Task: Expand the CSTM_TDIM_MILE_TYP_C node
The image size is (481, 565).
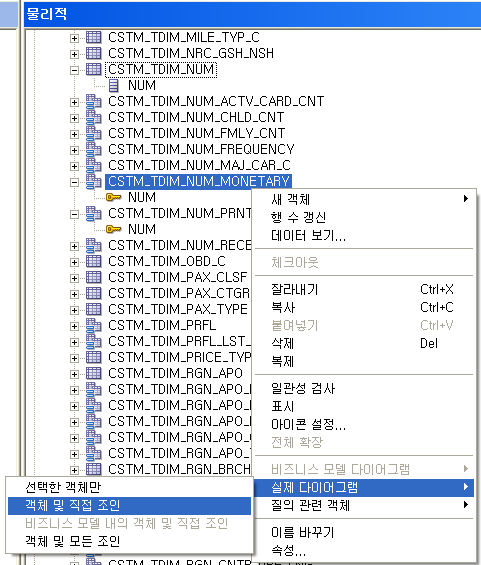Action: click(x=74, y=38)
